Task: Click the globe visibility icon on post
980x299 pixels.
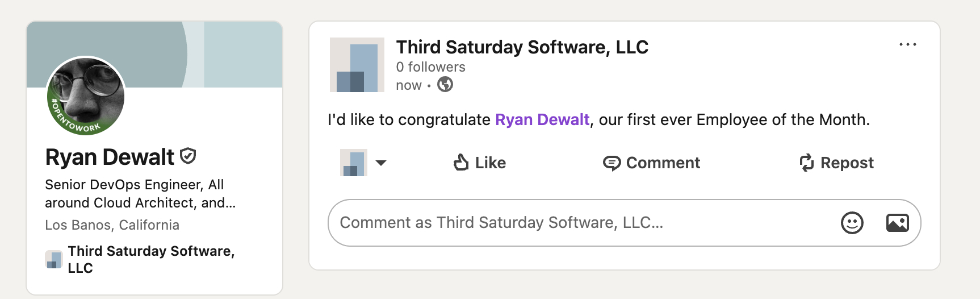Action: point(445,85)
